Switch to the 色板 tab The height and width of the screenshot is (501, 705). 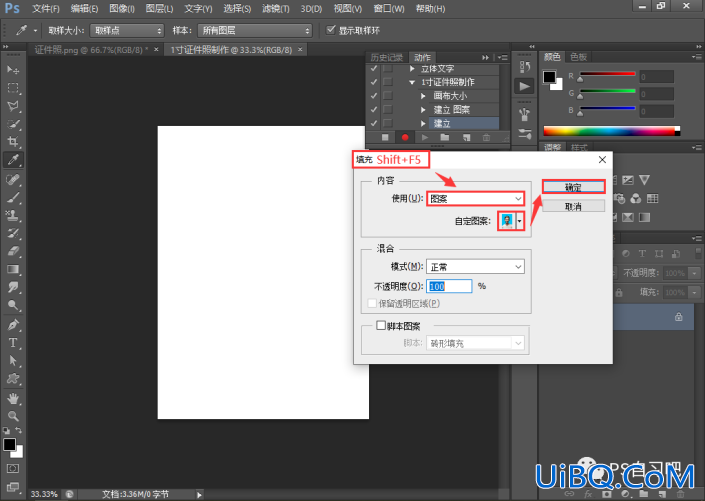tap(579, 57)
